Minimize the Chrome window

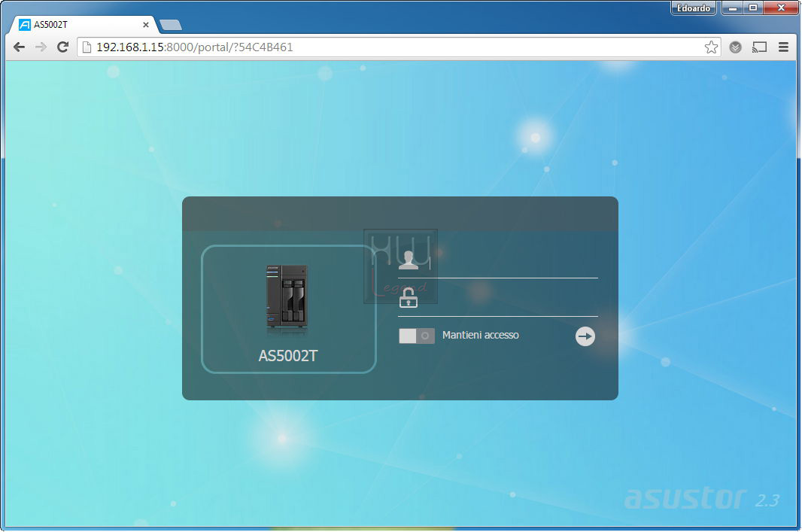click(733, 8)
